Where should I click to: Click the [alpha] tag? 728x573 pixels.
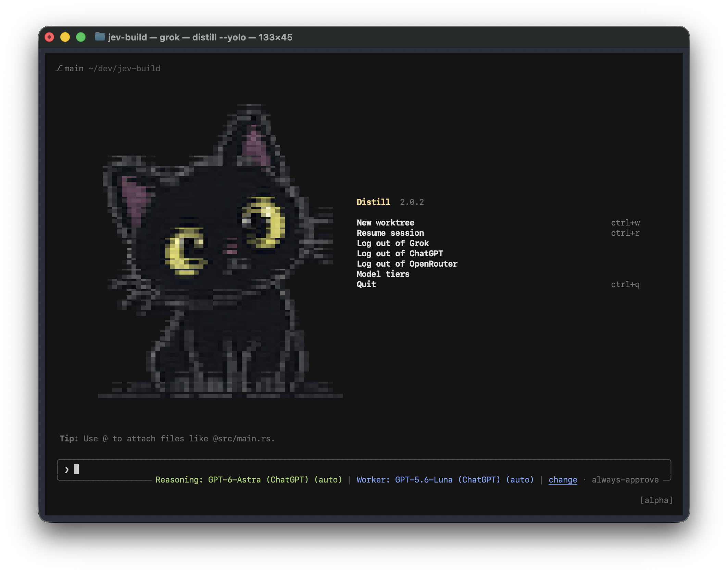click(656, 500)
